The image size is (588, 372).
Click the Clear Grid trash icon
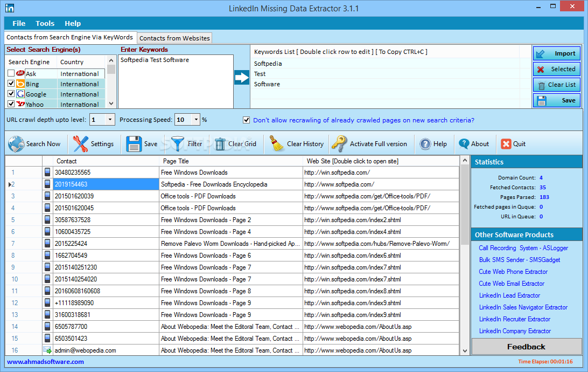coord(220,144)
